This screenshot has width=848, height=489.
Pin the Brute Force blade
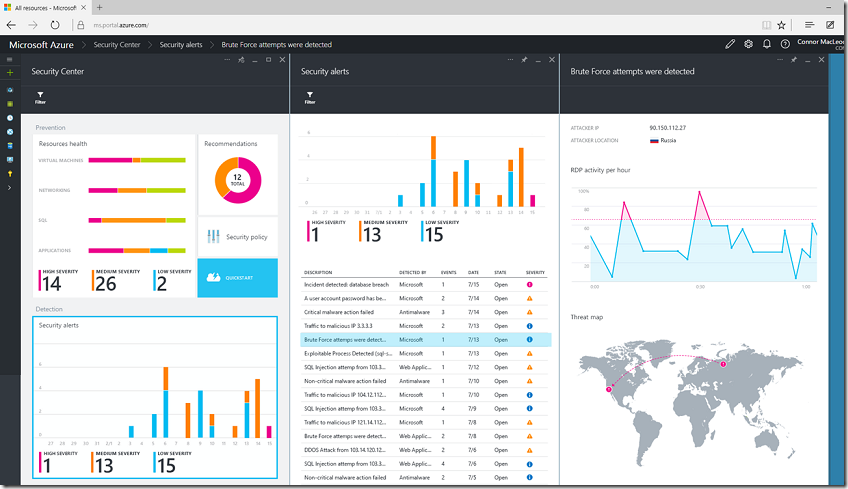click(792, 61)
